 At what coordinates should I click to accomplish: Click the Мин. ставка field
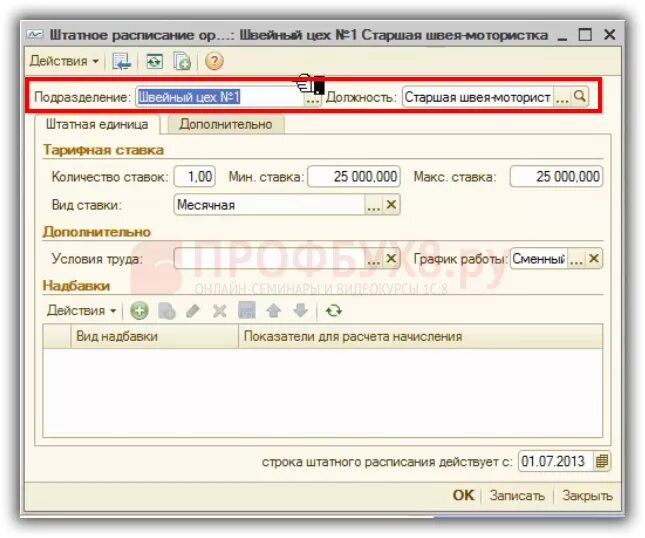coord(354,177)
